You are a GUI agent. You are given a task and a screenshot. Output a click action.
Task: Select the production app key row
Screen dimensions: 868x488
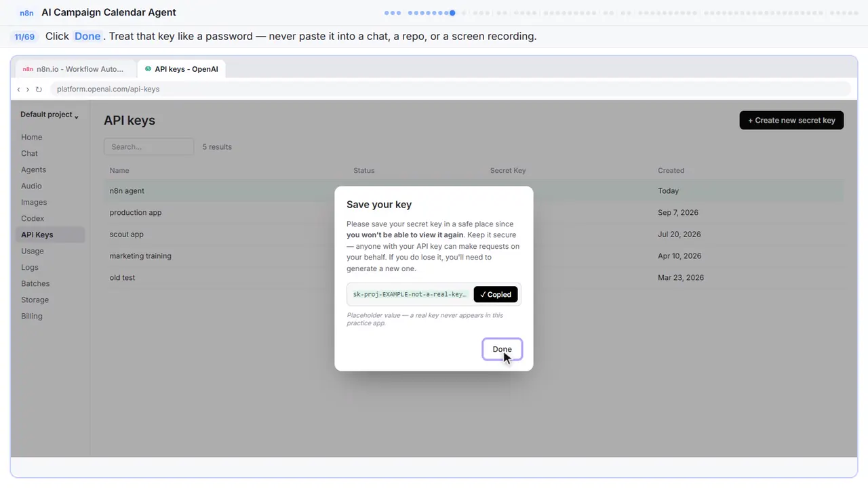[x=473, y=212]
